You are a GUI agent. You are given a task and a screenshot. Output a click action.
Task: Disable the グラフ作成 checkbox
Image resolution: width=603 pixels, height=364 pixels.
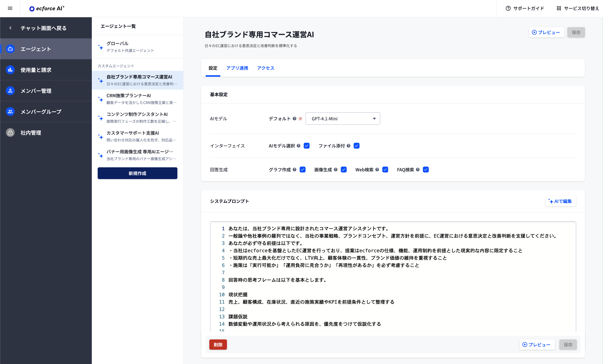coord(302,169)
